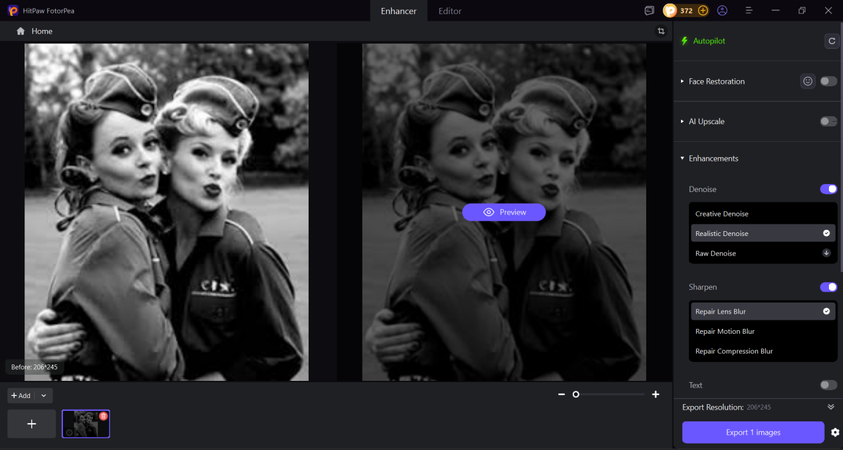This screenshot has width=843, height=450.
Task: Select the loaded photo thumbnail
Action: click(x=85, y=424)
